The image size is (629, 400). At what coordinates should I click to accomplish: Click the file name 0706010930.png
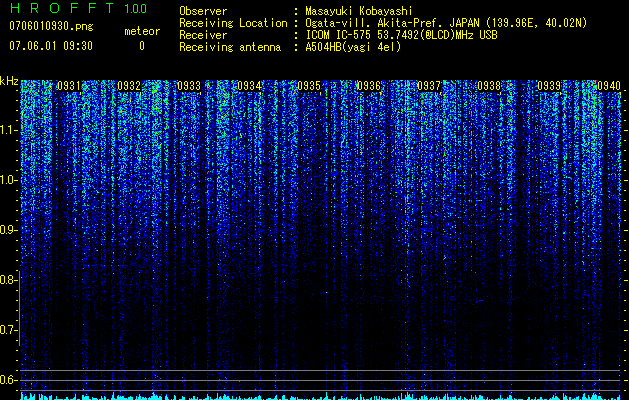pyautogui.click(x=51, y=27)
